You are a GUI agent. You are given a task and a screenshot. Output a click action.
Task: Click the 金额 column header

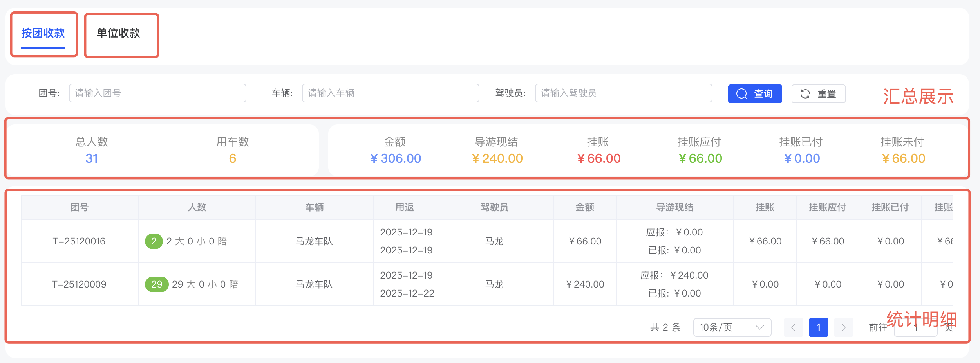(584, 207)
